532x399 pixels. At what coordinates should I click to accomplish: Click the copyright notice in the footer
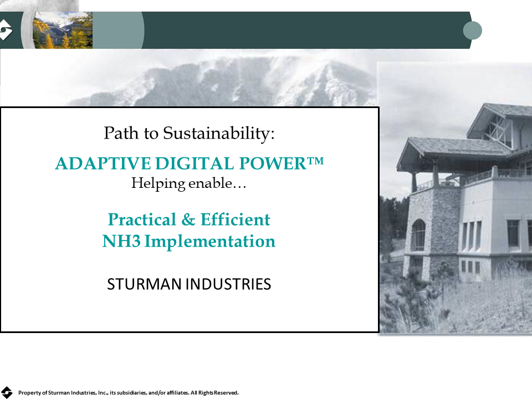(x=129, y=392)
